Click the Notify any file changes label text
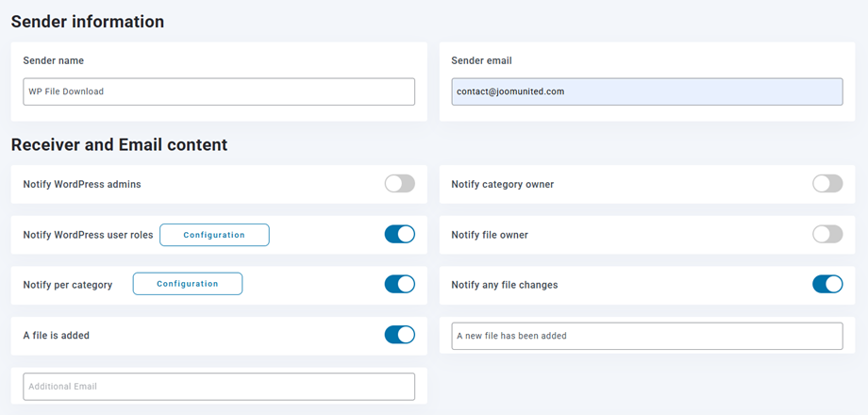The height and width of the screenshot is (415, 868). click(x=504, y=285)
